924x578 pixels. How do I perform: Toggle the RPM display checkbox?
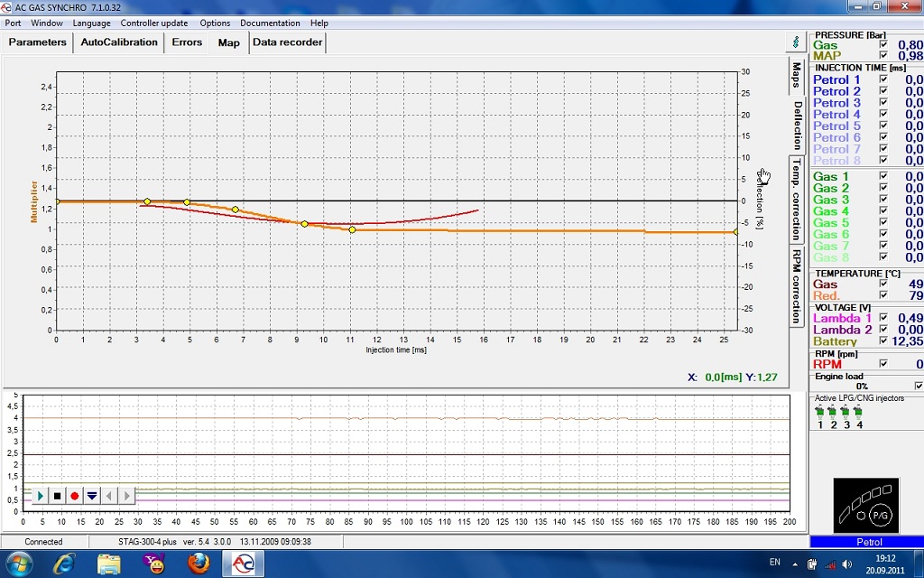tap(883, 364)
